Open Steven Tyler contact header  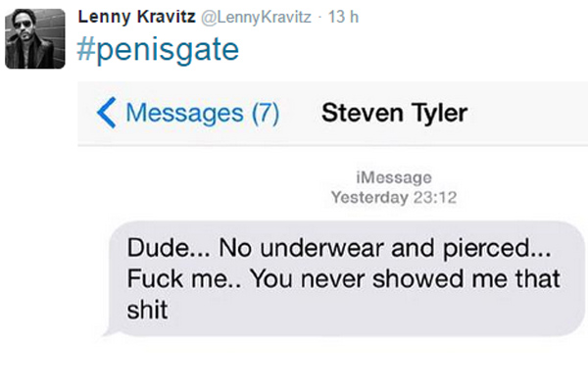point(395,113)
